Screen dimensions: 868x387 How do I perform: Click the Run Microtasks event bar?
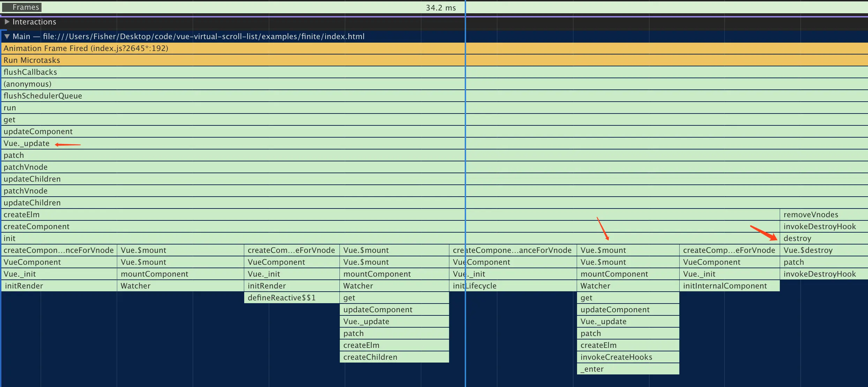click(x=32, y=60)
